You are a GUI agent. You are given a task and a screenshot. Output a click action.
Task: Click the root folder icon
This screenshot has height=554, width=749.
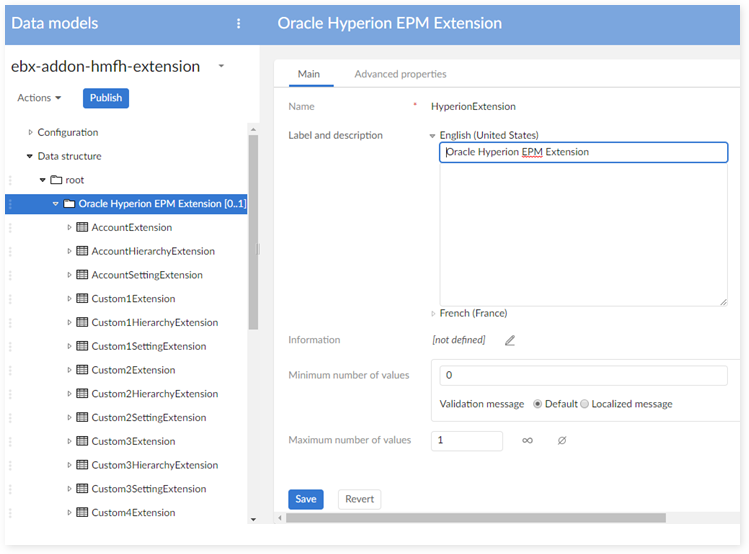56,180
